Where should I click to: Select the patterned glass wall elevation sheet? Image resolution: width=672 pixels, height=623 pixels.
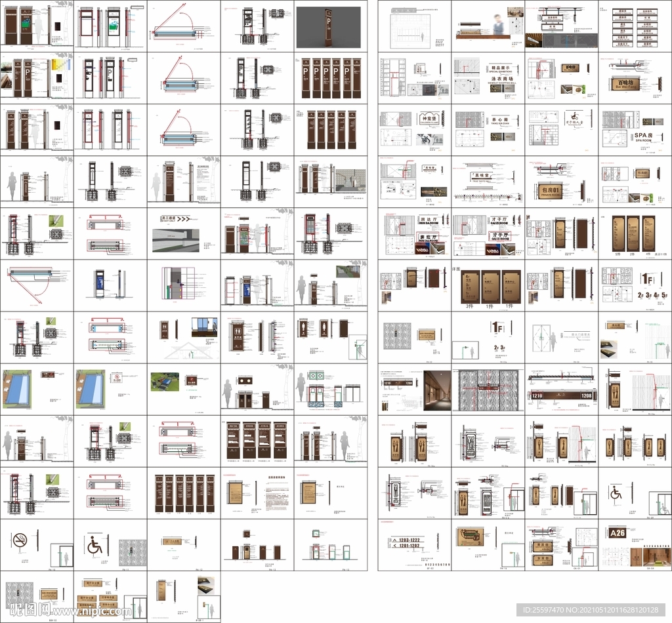point(488,390)
